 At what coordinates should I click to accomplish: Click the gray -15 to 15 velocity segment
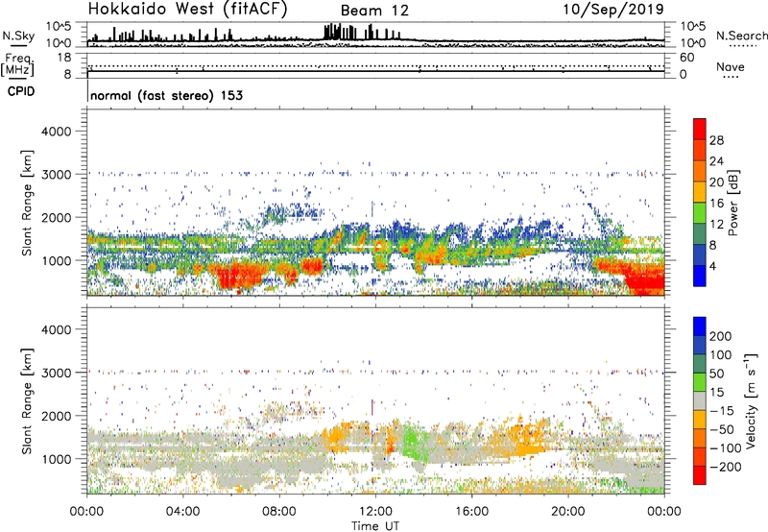[x=700, y=401]
